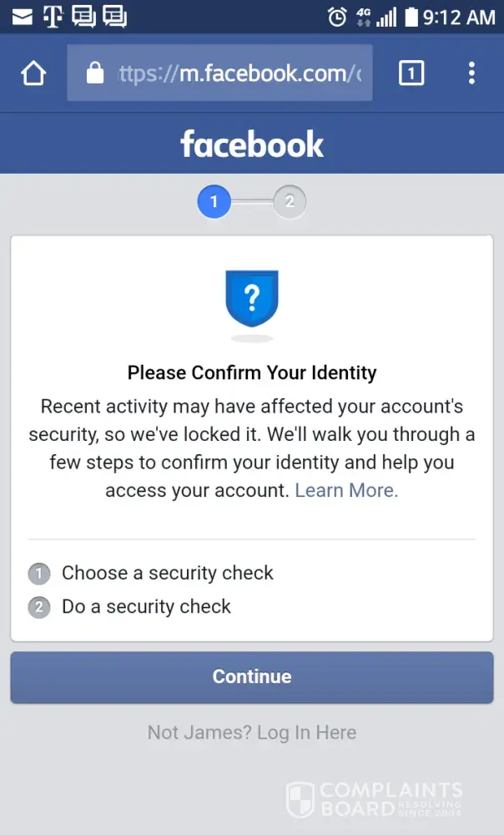Viewport: 504px width, 835px height.
Task: Open the browser tab switcher icon
Action: (x=411, y=73)
